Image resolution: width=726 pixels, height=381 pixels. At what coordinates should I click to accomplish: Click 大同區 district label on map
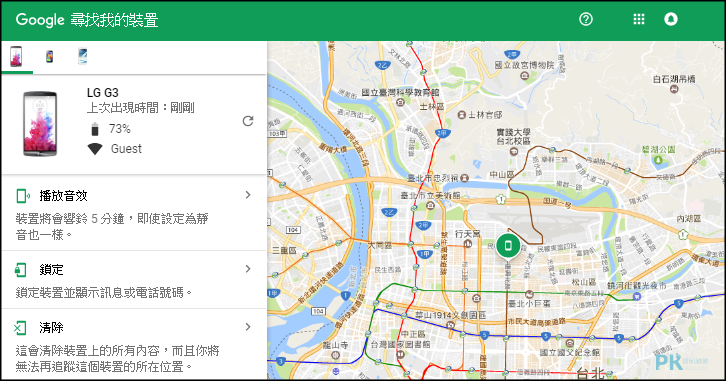380,245
